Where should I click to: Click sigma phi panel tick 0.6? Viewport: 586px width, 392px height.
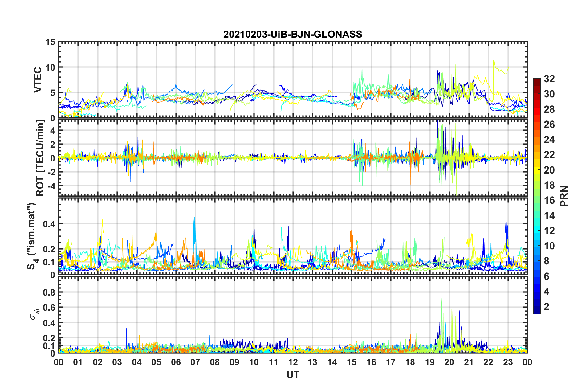pyautogui.click(x=49, y=308)
